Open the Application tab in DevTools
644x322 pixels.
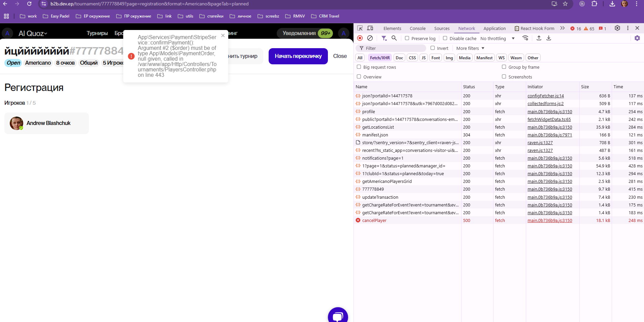(x=494, y=29)
